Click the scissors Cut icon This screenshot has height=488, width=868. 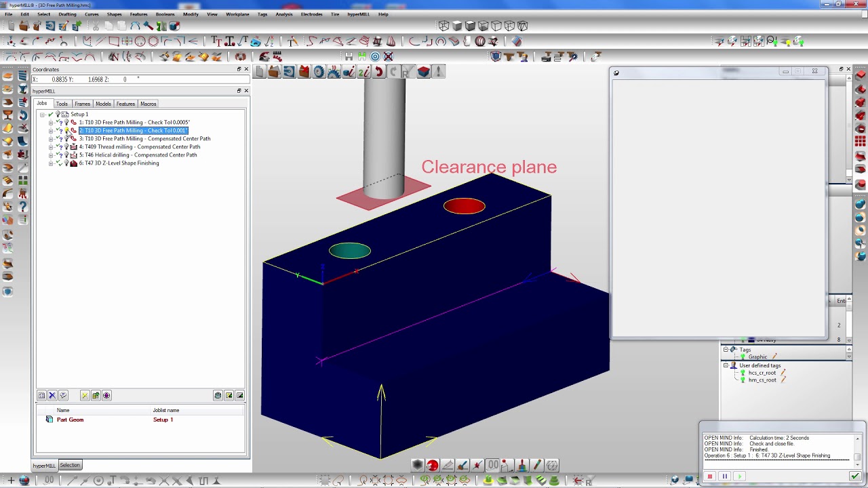tap(96, 26)
